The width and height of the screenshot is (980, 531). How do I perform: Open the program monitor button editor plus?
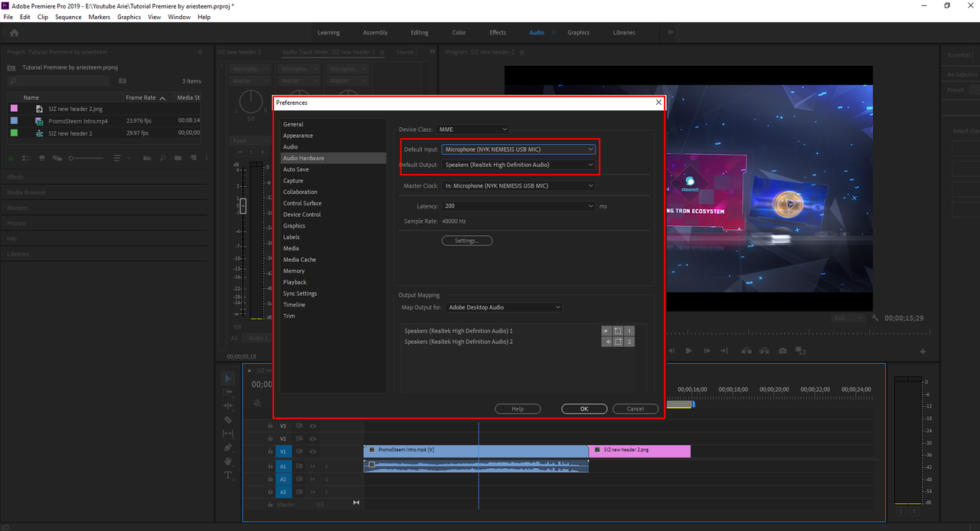point(923,352)
